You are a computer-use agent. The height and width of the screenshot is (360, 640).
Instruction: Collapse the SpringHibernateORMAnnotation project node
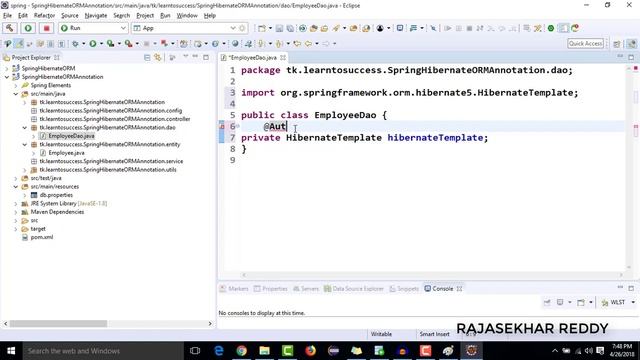click(7, 77)
